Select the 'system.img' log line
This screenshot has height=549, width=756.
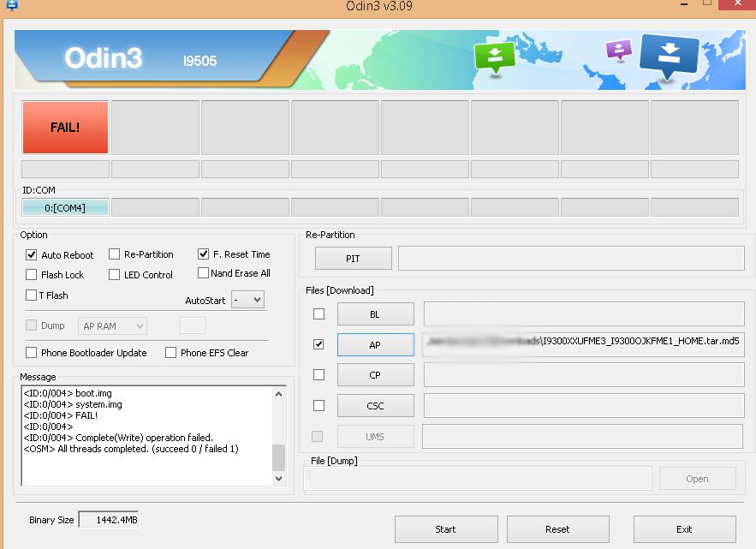coord(73,404)
